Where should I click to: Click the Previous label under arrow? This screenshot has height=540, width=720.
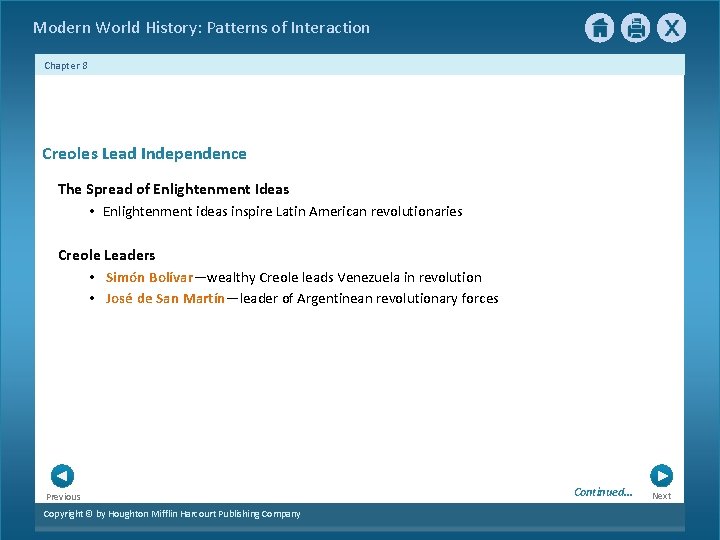coord(63,497)
